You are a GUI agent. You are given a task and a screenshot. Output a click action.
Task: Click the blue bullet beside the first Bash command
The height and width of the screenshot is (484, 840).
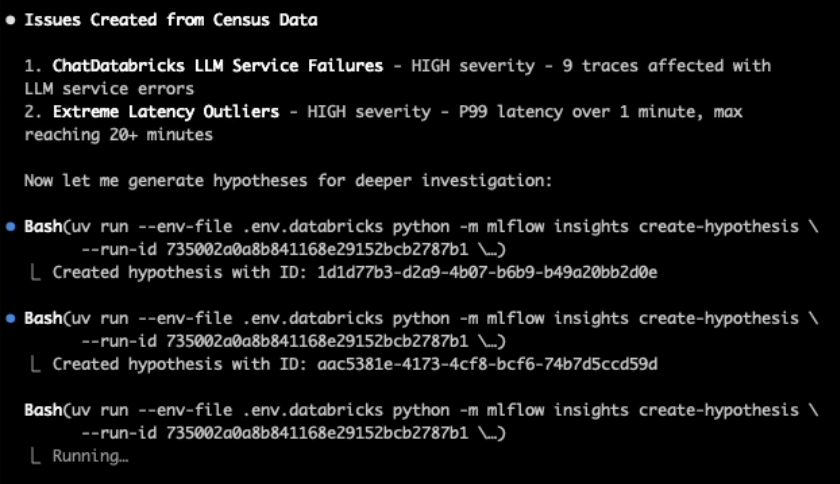pyautogui.click(x=10, y=227)
